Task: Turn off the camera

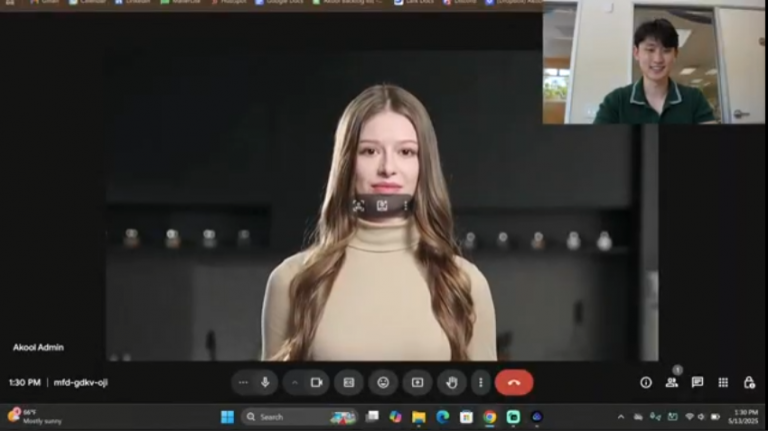Action: pyautogui.click(x=316, y=382)
